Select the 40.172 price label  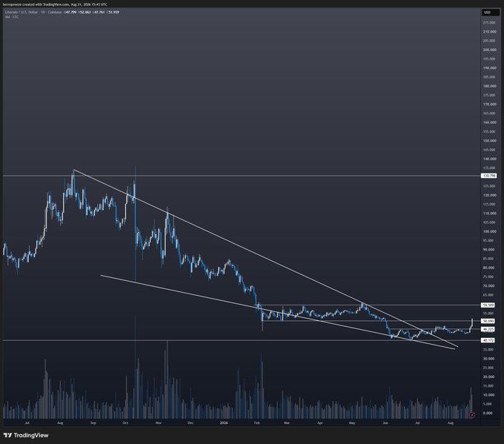488,340
